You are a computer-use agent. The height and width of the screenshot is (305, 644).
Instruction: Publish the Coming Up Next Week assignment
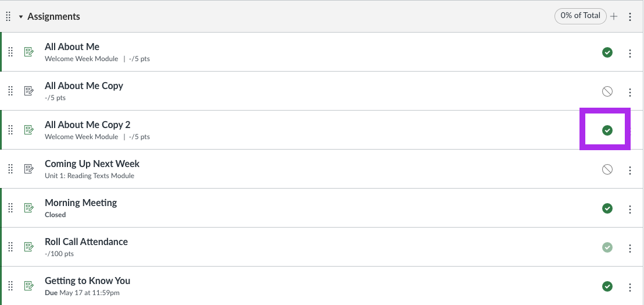pyautogui.click(x=607, y=169)
